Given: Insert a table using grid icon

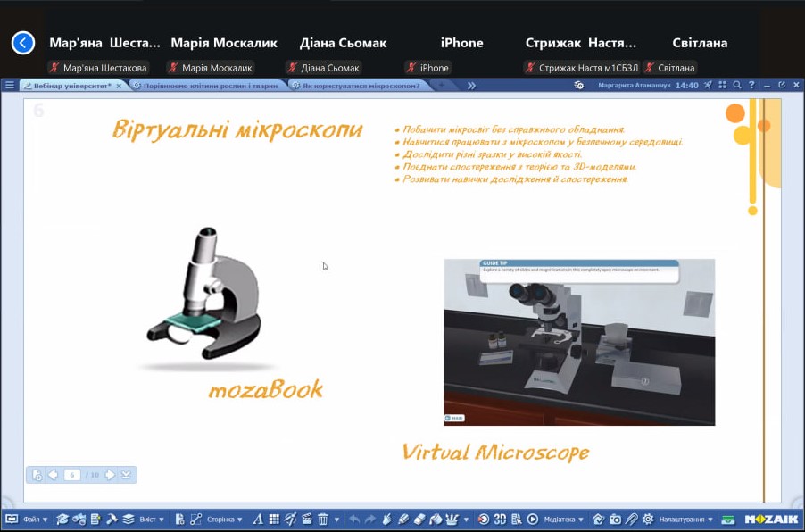Looking at the screenshot, I should coord(274,519).
